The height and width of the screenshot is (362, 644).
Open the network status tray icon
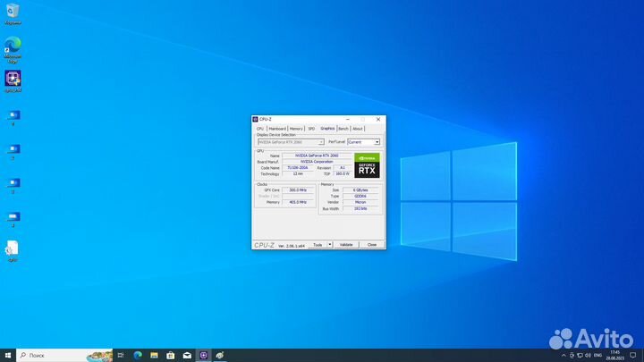580,356
